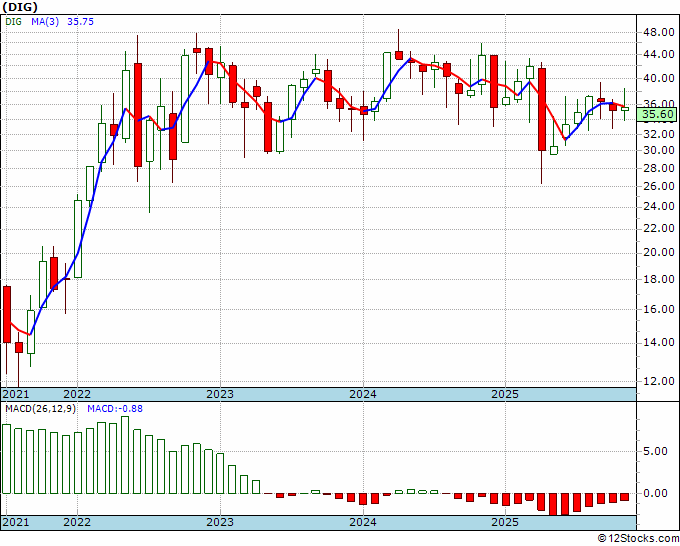Click 2025 on the MACD panel time axis

(505, 522)
